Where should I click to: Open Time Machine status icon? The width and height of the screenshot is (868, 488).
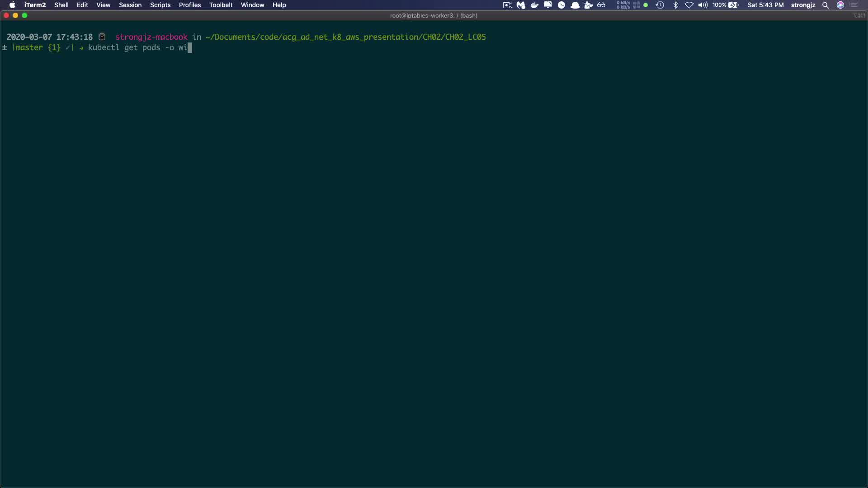coord(660,5)
